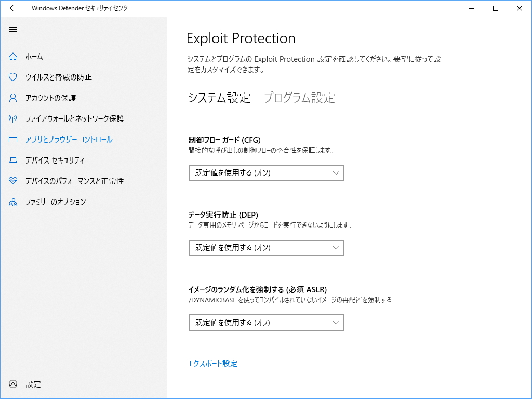
Task: Open ファミリーのオプション in sidebar
Action: point(56,202)
